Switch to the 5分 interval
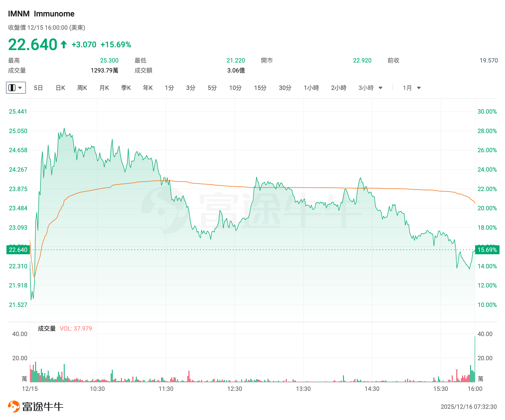This screenshot has height=420, width=505. pyautogui.click(x=212, y=88)
